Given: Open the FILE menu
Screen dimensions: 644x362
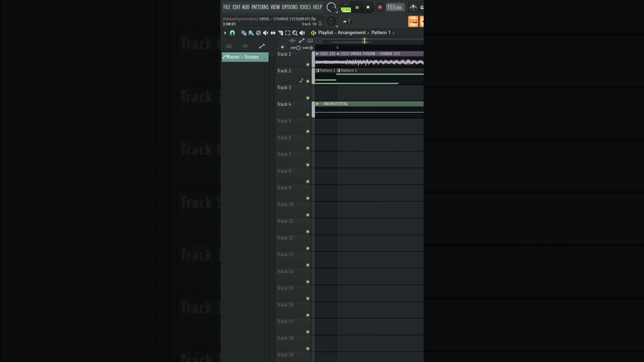Looking at the screenshot, I should [227, 7].
